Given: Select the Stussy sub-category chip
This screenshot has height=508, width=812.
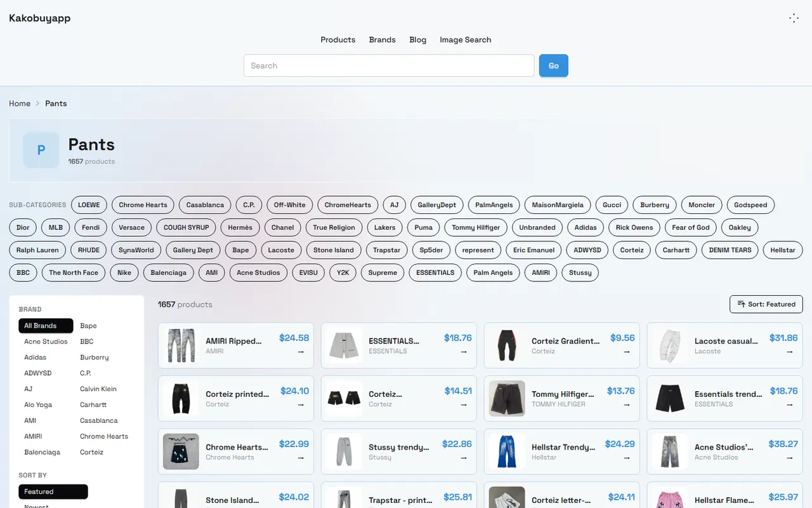Looking at the screenshot, I should [x=580, y=272].
